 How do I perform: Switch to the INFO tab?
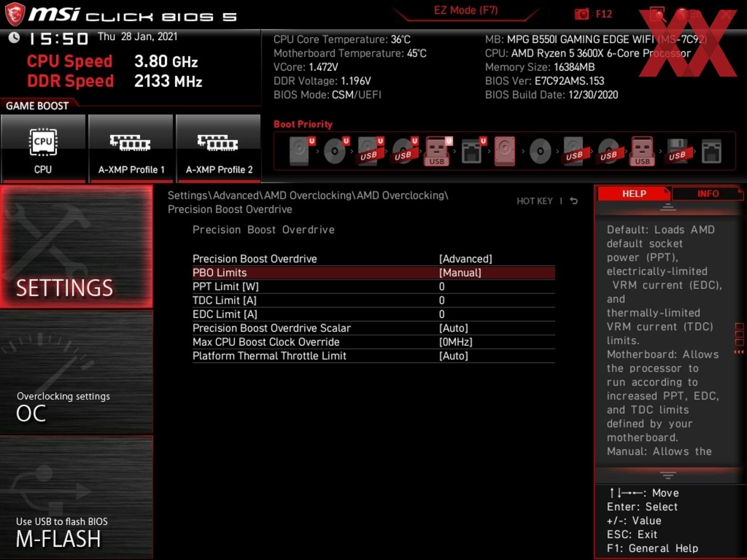(x=708, y=194)
